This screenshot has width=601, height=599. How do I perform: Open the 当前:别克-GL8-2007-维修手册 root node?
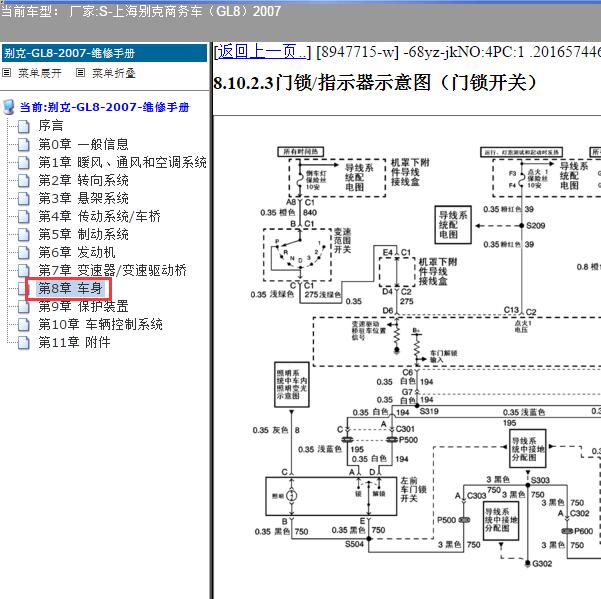[105, 107]
